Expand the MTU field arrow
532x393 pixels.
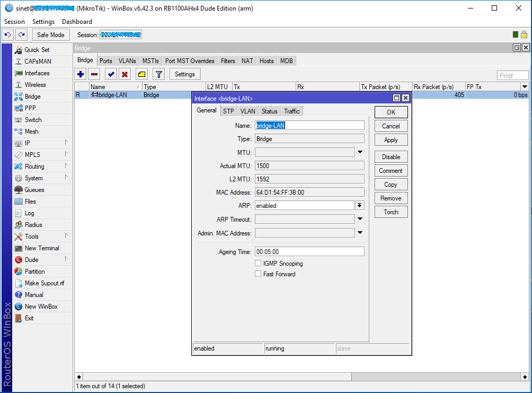tap(360, 152)
